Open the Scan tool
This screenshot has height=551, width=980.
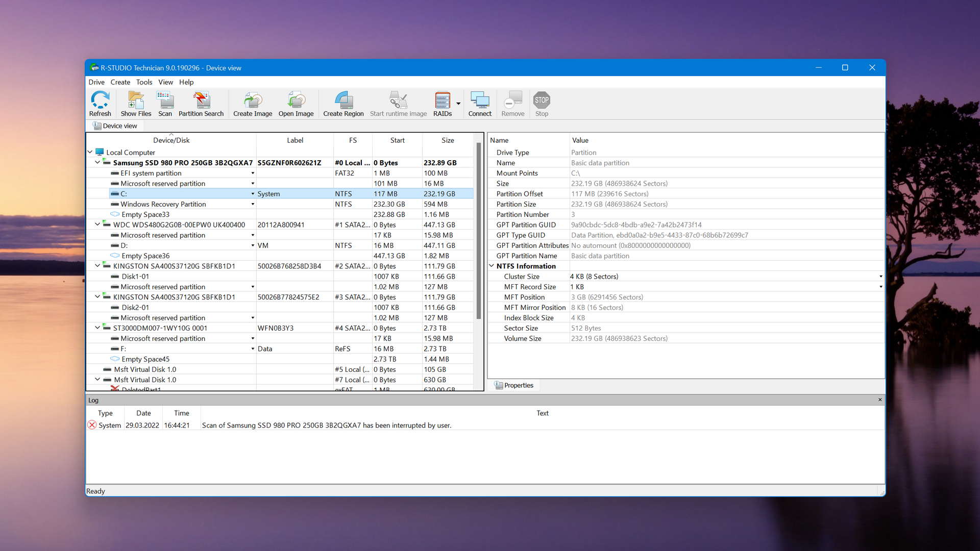coord(164,104)
